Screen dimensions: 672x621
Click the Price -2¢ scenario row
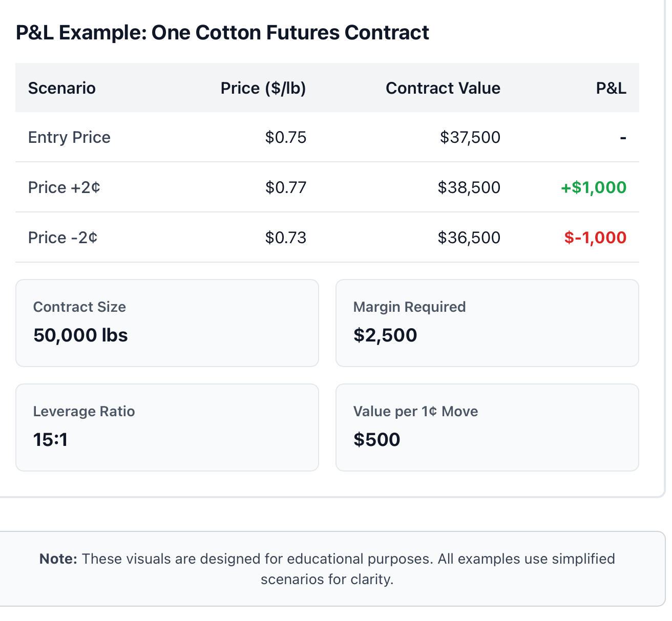click(327, 238)
